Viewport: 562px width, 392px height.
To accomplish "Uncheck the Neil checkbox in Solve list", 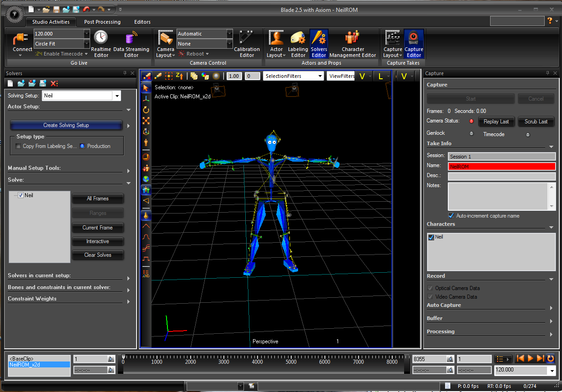I will click(x=21, y=195).
